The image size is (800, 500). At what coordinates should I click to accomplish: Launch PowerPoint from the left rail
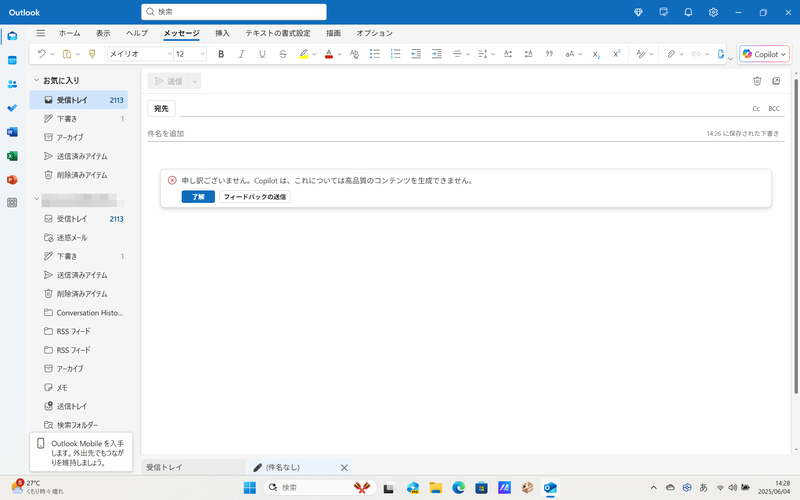(12, 180)
